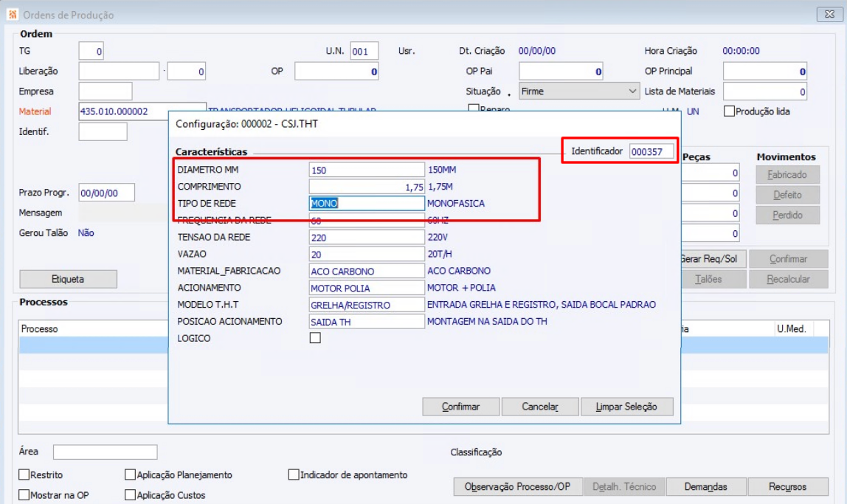Click the Detalh. Técnico button
Screen dimensions: 847x504
click(x=624, y=487)
